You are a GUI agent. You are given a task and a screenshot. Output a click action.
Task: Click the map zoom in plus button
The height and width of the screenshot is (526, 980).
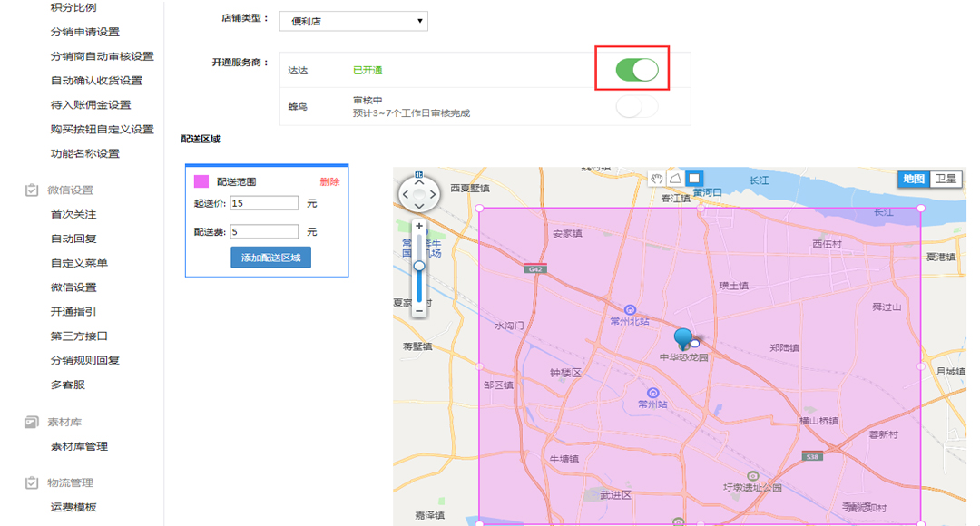[419, 226]
